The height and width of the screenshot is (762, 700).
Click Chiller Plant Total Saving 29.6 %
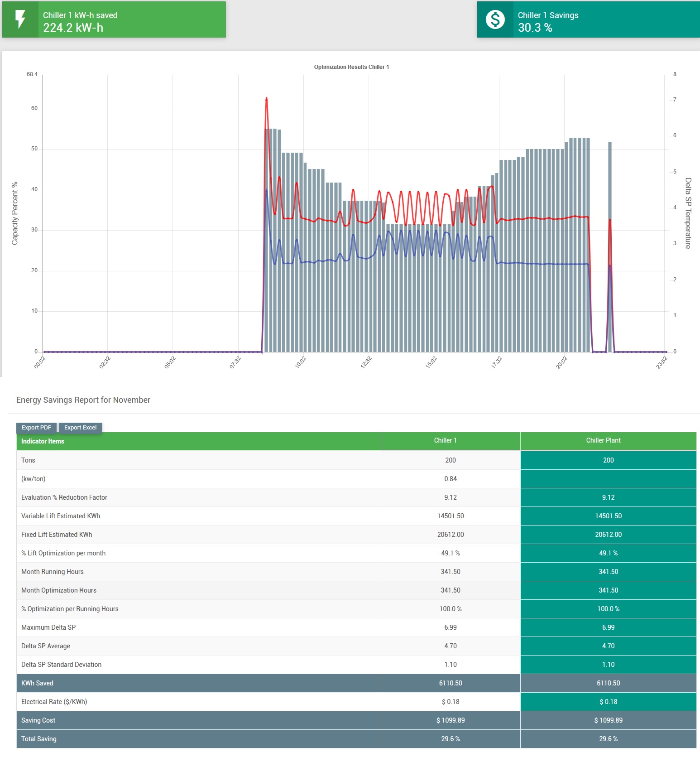coord(608,739)
